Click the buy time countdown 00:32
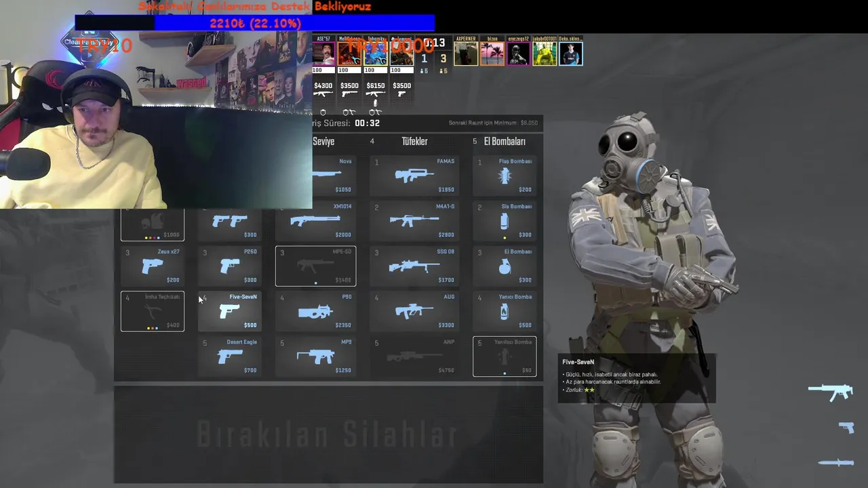868x488 pixels. (x=367, y=123)
